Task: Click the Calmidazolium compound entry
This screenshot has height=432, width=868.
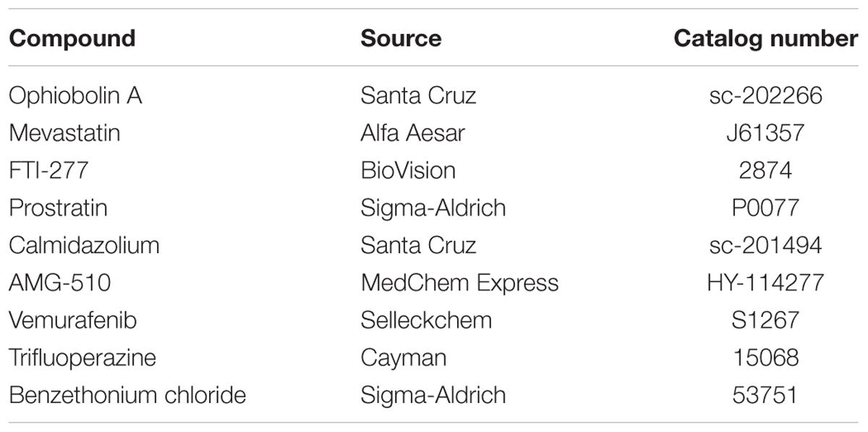Action: point(84,245)
